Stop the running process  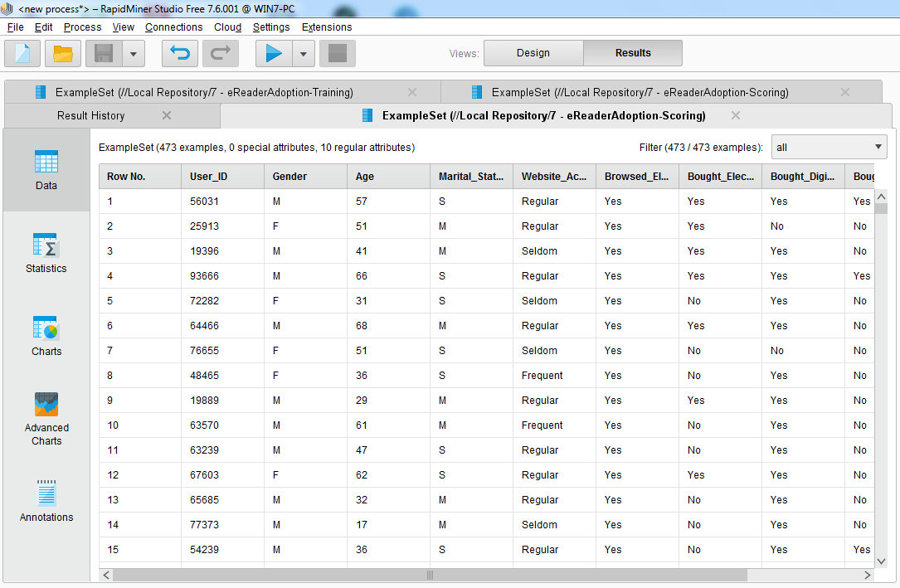(338, 53)
